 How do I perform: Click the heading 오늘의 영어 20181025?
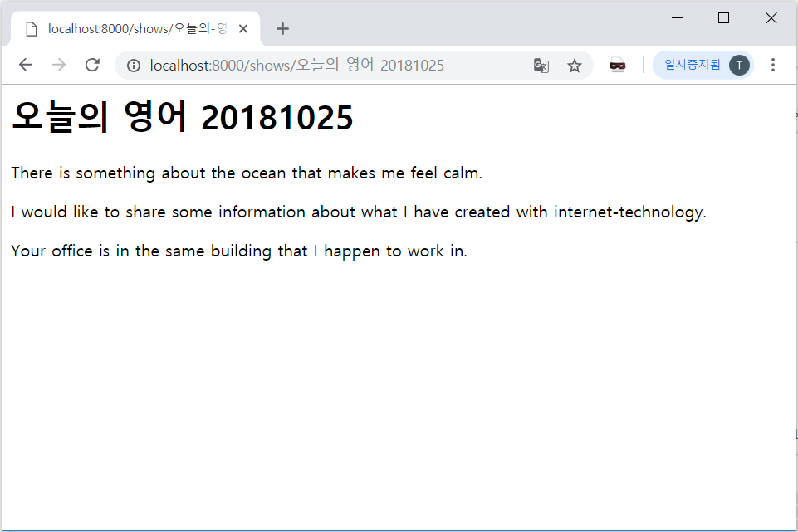pyautogui.click(x=183, y=118)
